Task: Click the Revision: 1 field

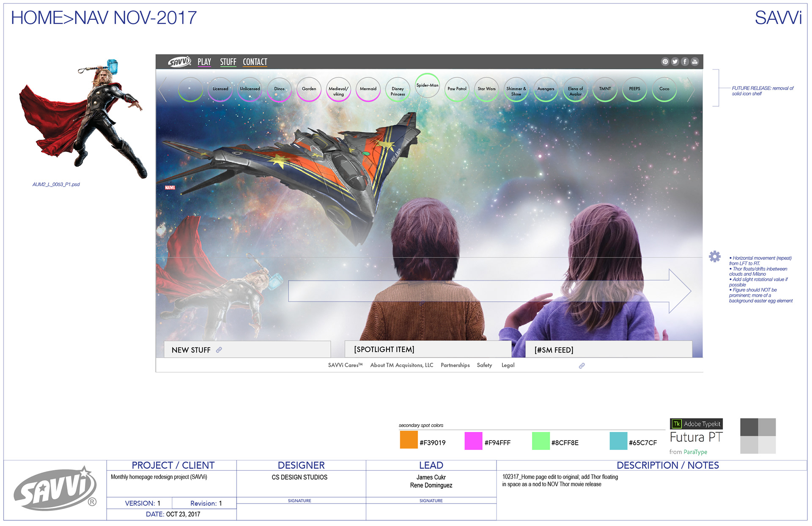Action: click(206, 503)
